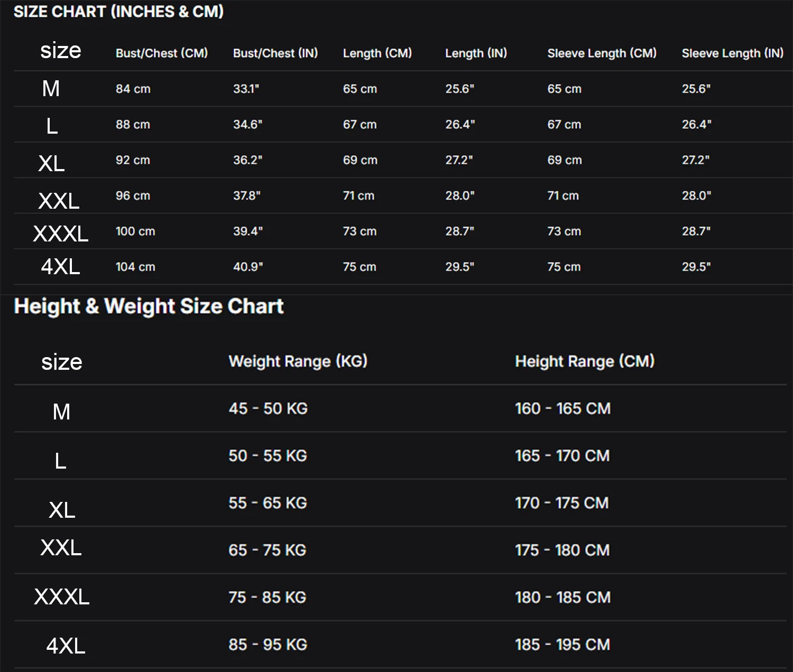Select the 4XL label in height weight chart
The height and width of the screenshot is (672, 793).
coord(66,646)
